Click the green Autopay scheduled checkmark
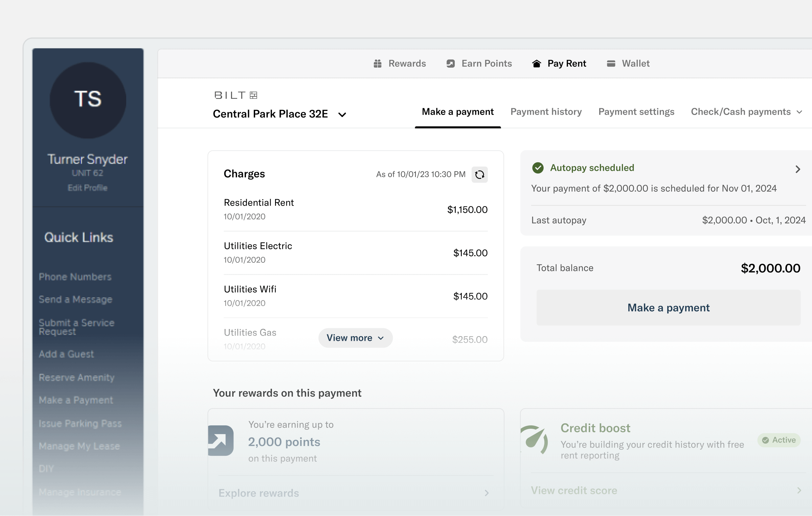Image resolution: width=812 pixels, height=516 pixels. click(x=538, y=168)
